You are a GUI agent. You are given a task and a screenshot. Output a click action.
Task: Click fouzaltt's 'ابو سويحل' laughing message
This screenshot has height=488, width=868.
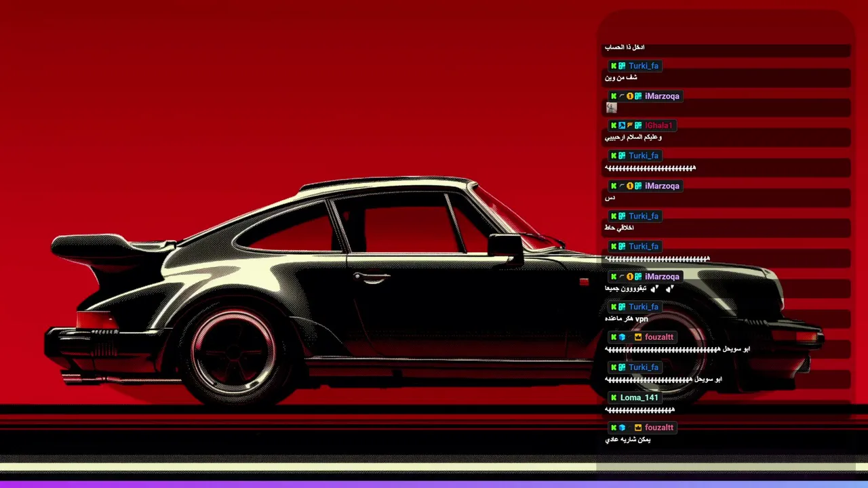tap(677, 349)
